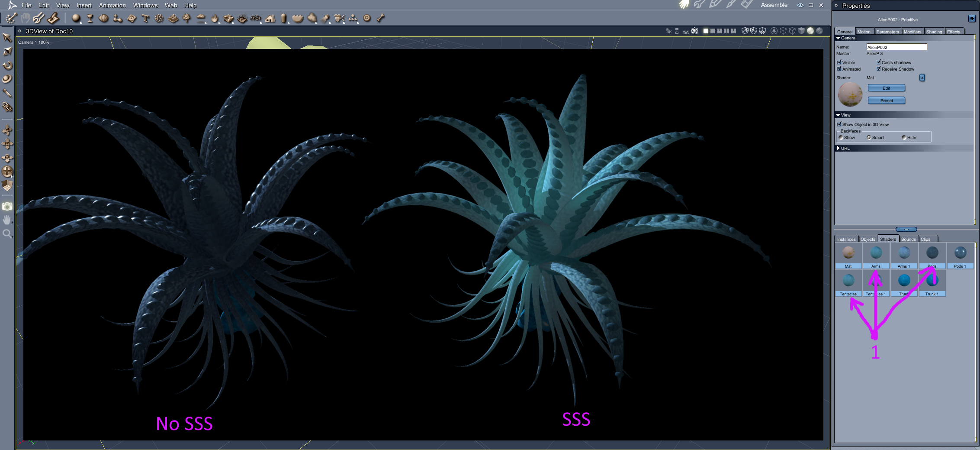Select the Smart backfaces option
980x450 pixels.
click(x=869, y=138)
